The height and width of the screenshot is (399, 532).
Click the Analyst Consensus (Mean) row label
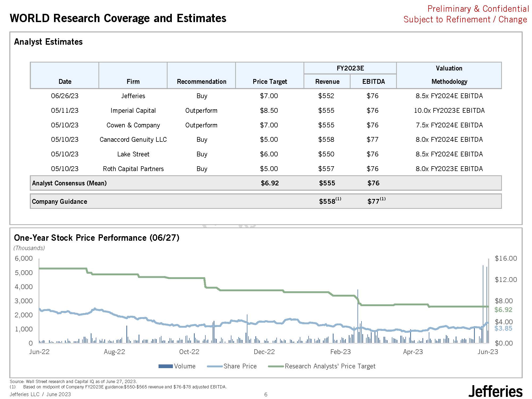tap(69, 183)
